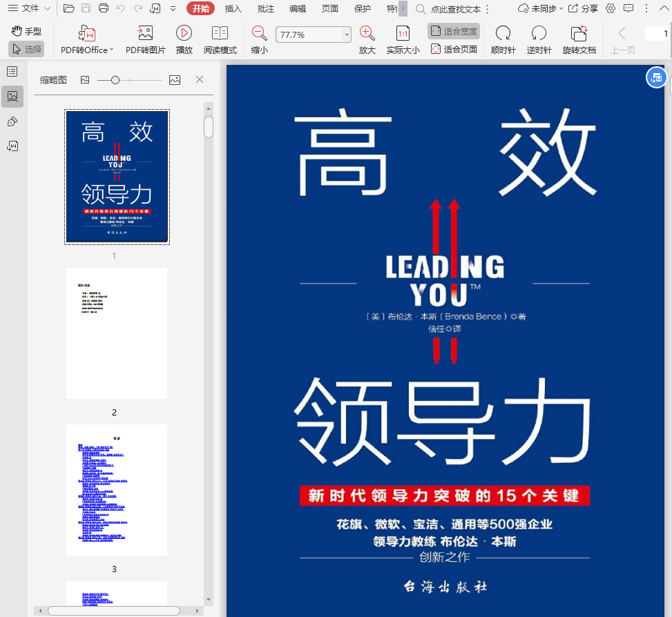Switch to the 编辑 tab

point(298,8)
